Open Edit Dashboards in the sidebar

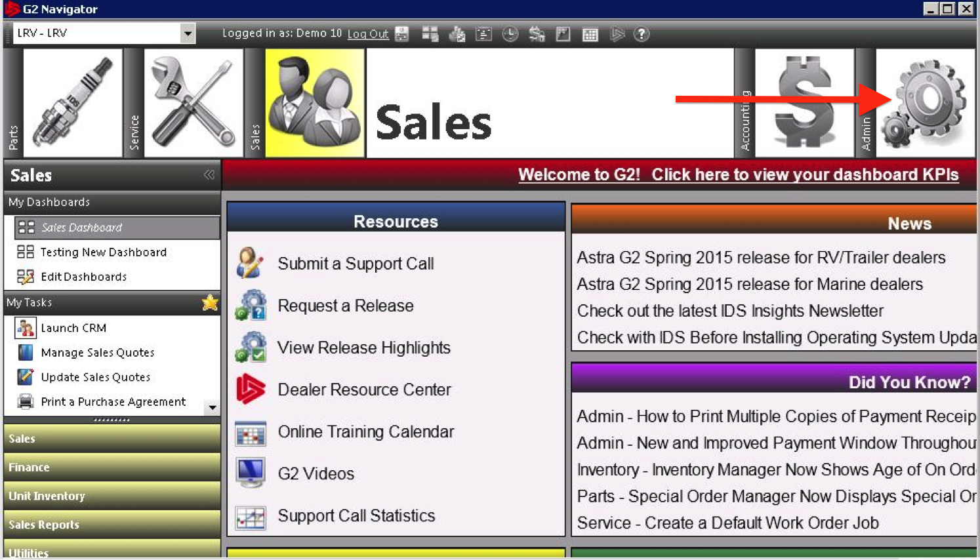83,277
